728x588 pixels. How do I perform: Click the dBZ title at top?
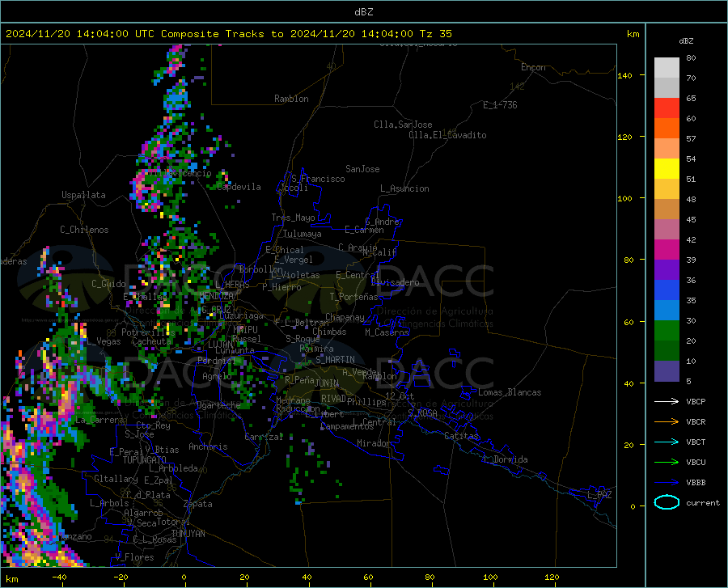[x=363, y=12]
